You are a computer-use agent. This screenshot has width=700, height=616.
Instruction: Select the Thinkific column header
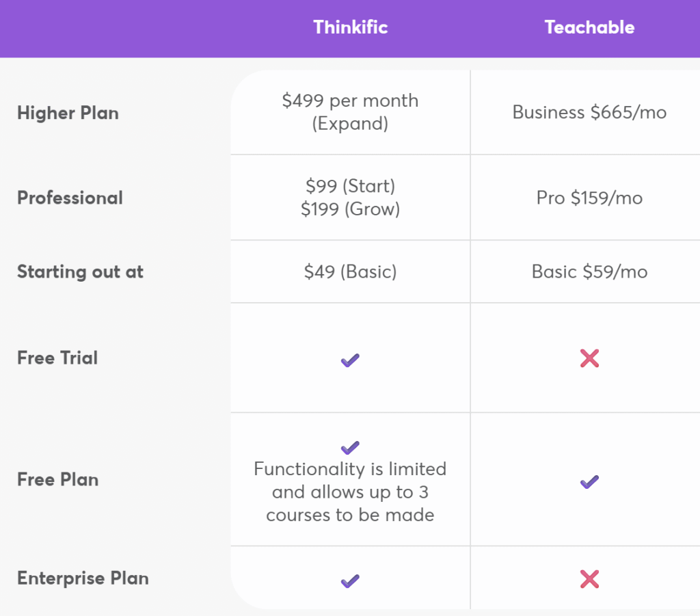tap(351, 27)
